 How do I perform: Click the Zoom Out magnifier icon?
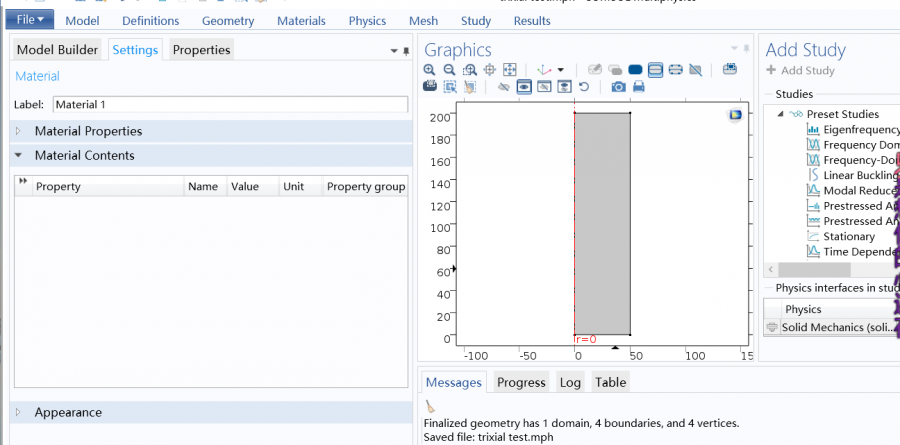tap(449, 70)
